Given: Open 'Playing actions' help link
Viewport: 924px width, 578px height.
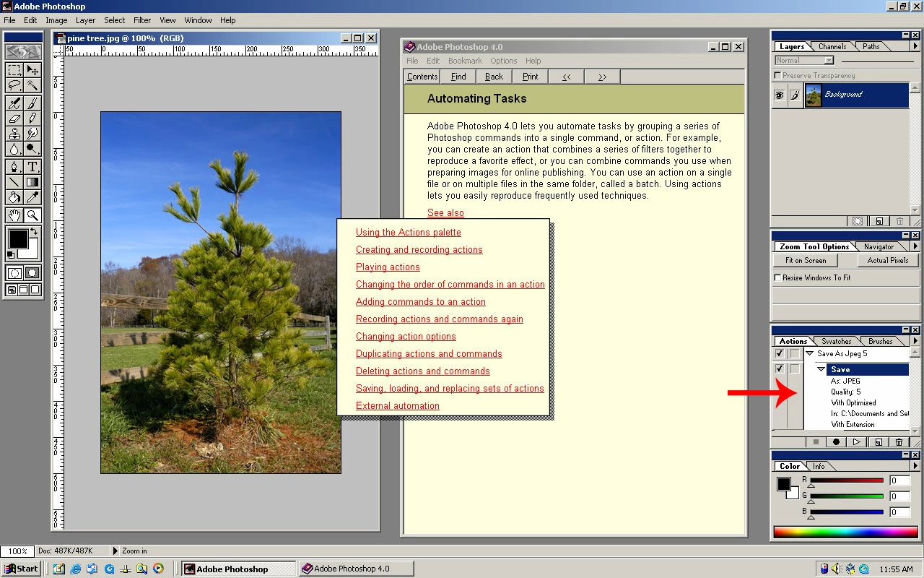Looking at the screenshot, I should [x=388, y=267].
